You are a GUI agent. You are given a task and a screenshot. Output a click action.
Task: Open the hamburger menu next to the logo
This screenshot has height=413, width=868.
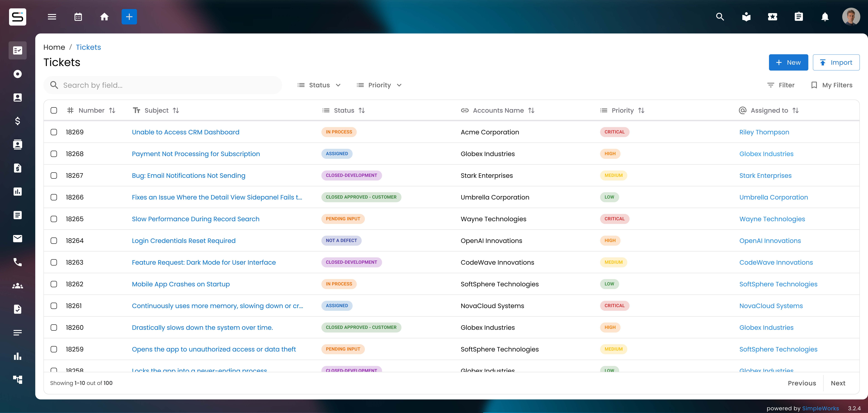(x=52, y=17)
